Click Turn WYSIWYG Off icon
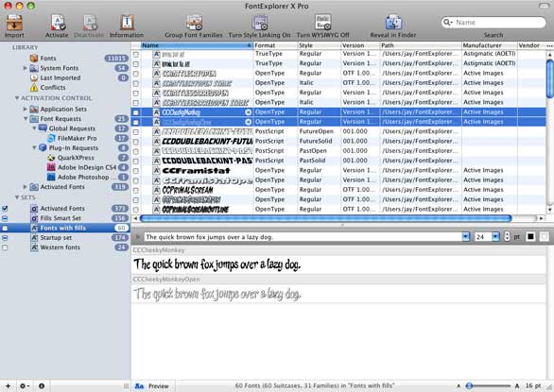554x392 pixels. 322,23
